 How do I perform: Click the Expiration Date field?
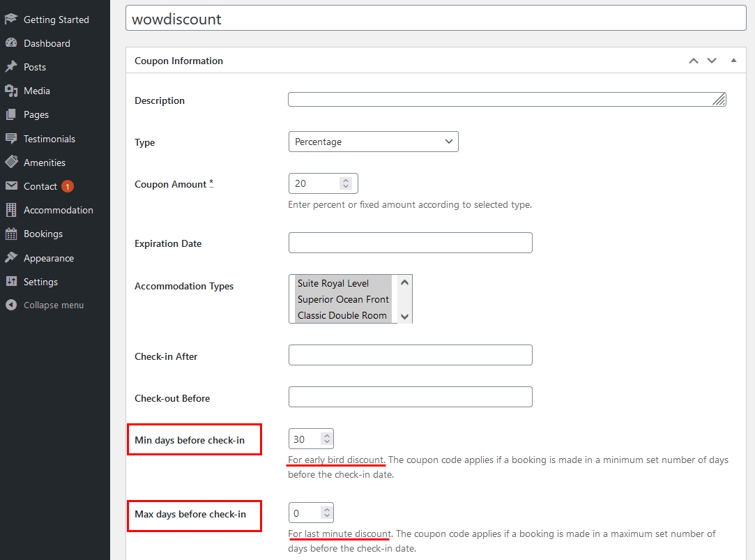tap(410, 243)
